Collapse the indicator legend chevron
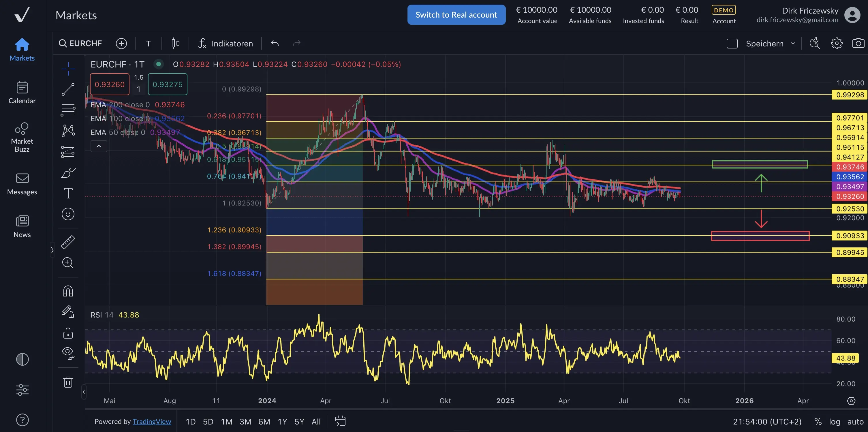 99,146
